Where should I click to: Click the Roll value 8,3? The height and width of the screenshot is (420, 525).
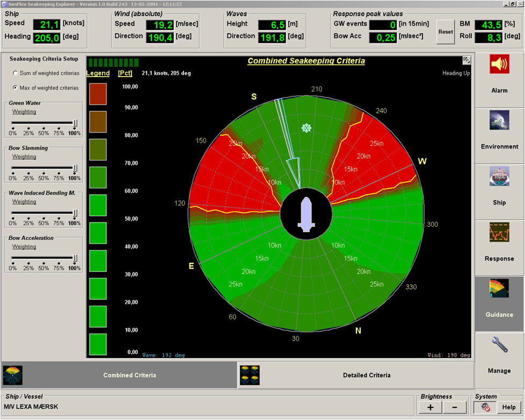tap(488, 38)
